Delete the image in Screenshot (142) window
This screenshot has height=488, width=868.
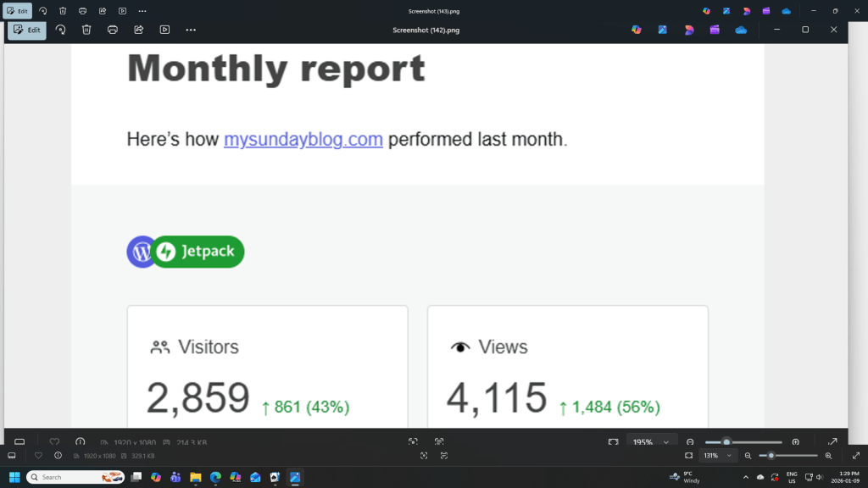pos(86,30)
